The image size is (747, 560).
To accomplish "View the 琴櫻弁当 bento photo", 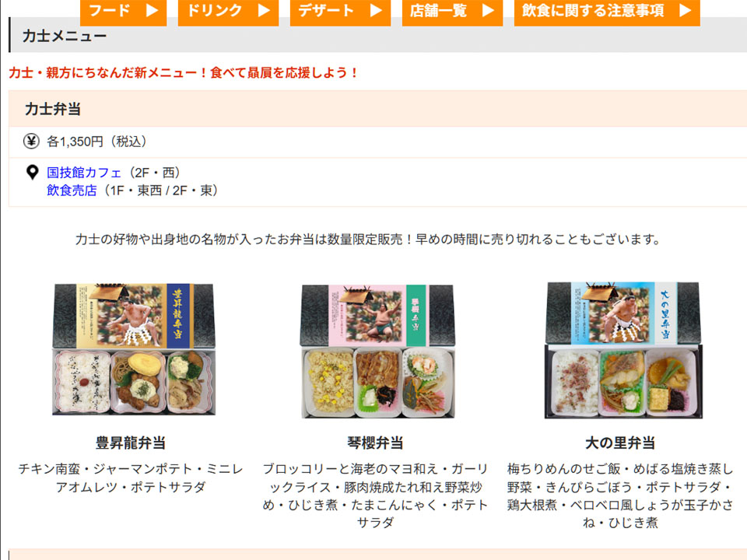I will tap(378, 352).
